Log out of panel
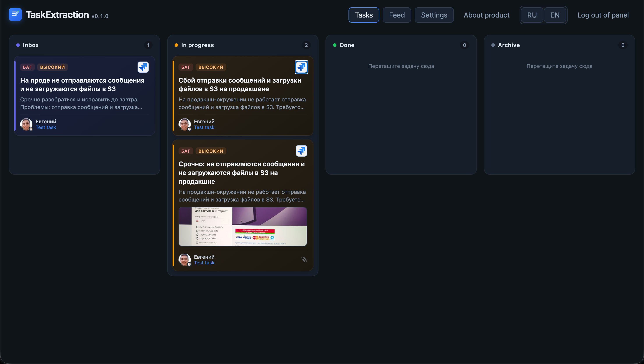Image resolution: width=644 pixels, height=364 pixels. [603, 15]
